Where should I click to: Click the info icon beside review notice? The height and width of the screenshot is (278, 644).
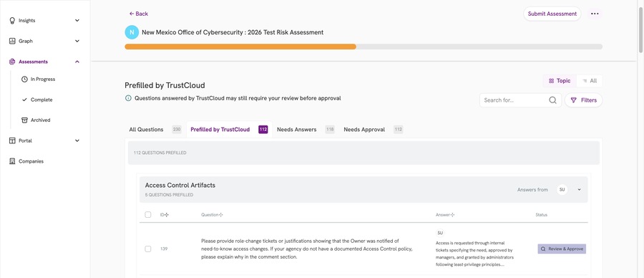(x=129, y=98)
